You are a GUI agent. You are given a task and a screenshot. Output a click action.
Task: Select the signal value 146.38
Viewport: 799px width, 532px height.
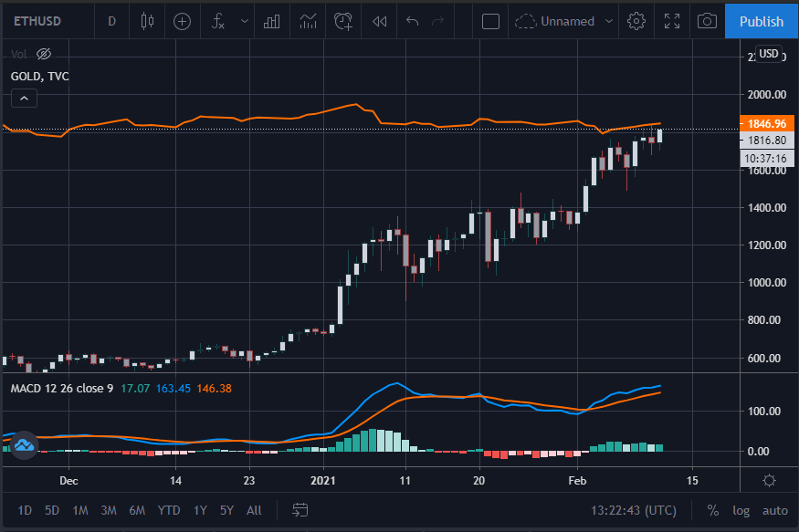(x=214, y=389)
